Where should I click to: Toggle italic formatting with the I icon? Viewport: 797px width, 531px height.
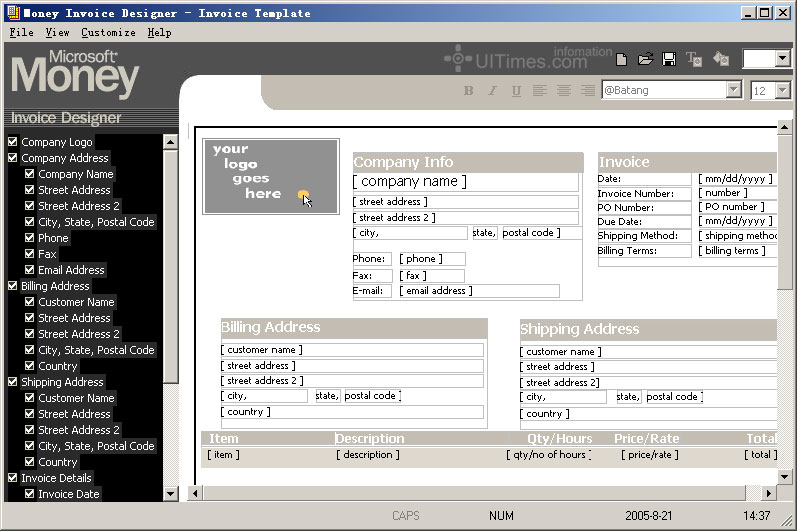pyautogui.click(x=492, y=90)
